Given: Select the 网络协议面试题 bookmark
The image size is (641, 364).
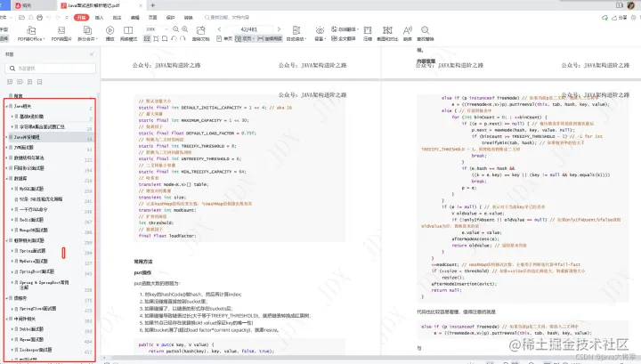Looking at the screenshot, I should (x=29, y=168).
